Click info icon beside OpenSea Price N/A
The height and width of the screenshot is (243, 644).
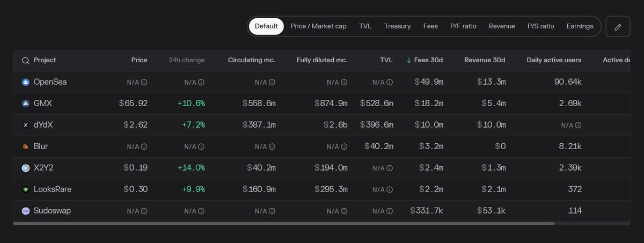pos(144,82)
